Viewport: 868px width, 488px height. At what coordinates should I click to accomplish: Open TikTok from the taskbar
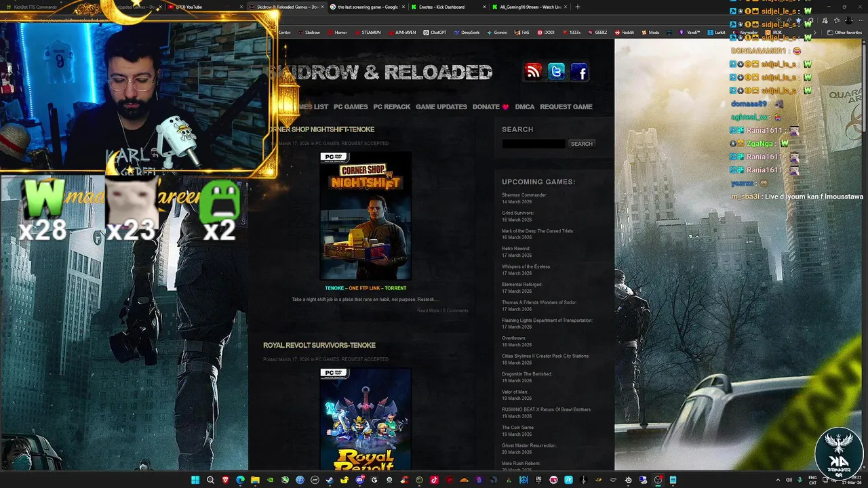pyautogui.click(x=434, y=480)
